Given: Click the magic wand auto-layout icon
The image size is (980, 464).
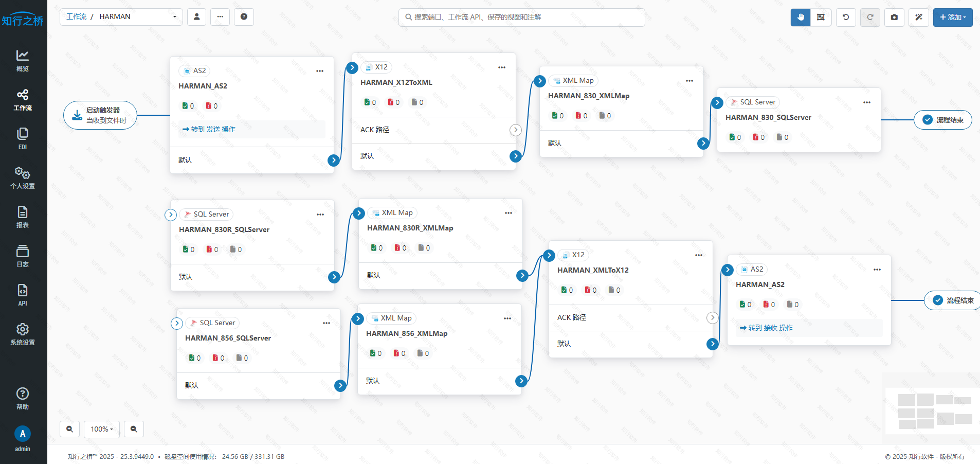Looking at the screenshot, I should (918, 17).
